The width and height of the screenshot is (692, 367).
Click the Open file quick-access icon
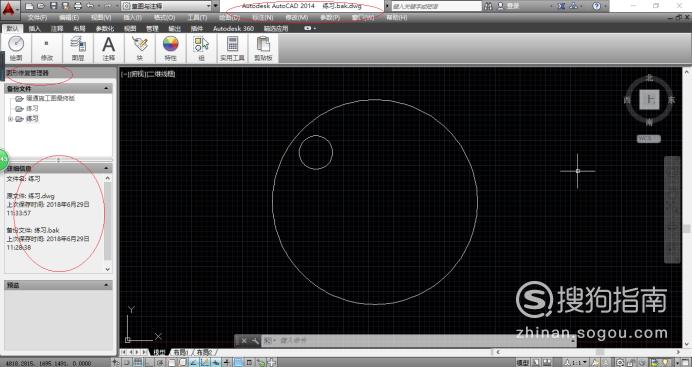click(41, 6)
